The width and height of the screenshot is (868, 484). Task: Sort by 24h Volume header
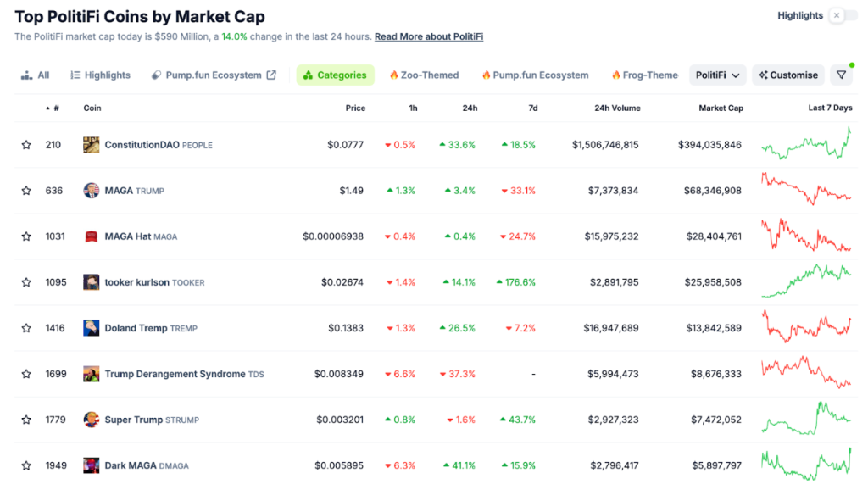tap(617, 108)
